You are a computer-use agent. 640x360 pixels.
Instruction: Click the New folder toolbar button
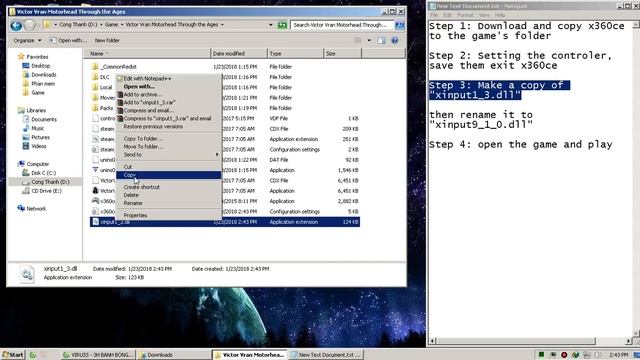(107, 40)
